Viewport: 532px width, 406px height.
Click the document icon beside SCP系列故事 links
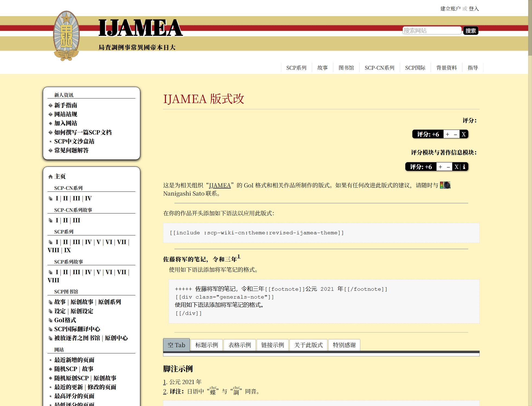(50, 273)
